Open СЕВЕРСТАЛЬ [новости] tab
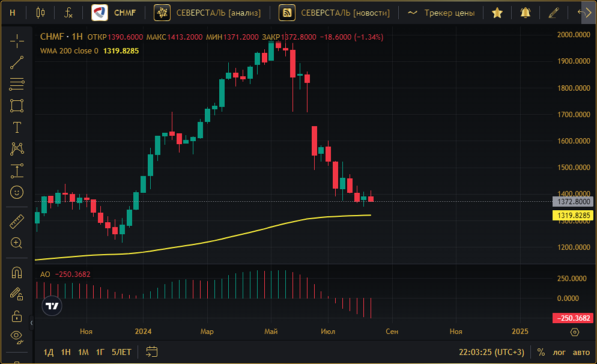The image size is (597, 364). [x=335, y=13]
